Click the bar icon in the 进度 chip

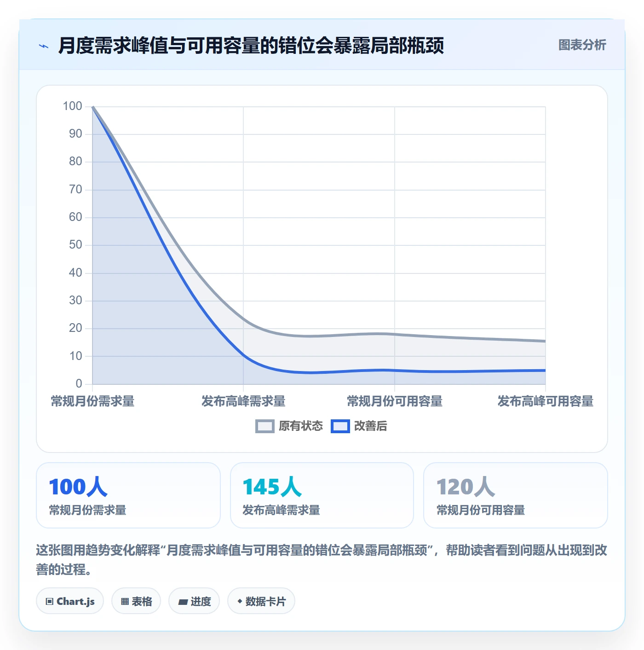[183, 602]
